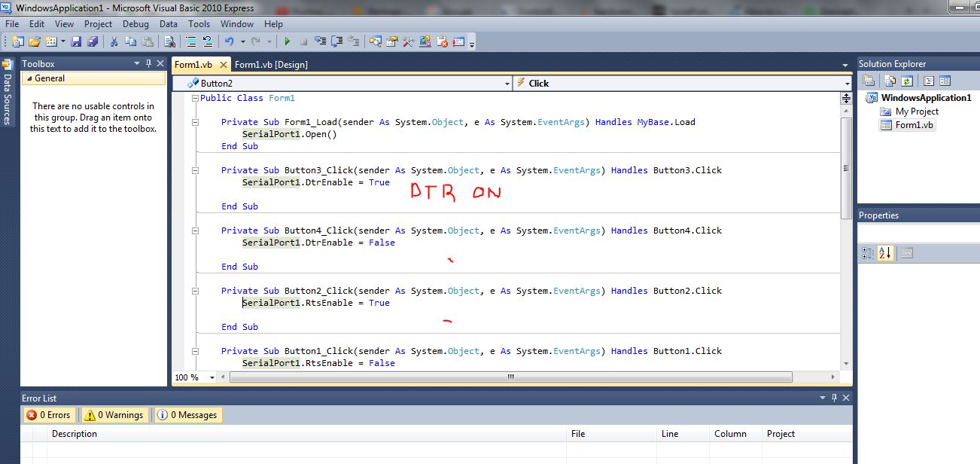Collapse the Button3_Click sub outline

tap(195, 170)
